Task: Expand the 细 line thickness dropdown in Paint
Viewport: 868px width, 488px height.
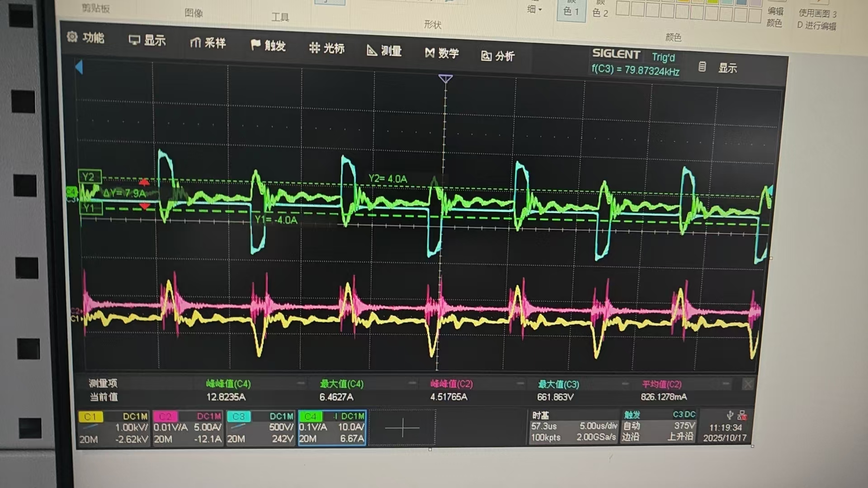Action: pos(534,9)
